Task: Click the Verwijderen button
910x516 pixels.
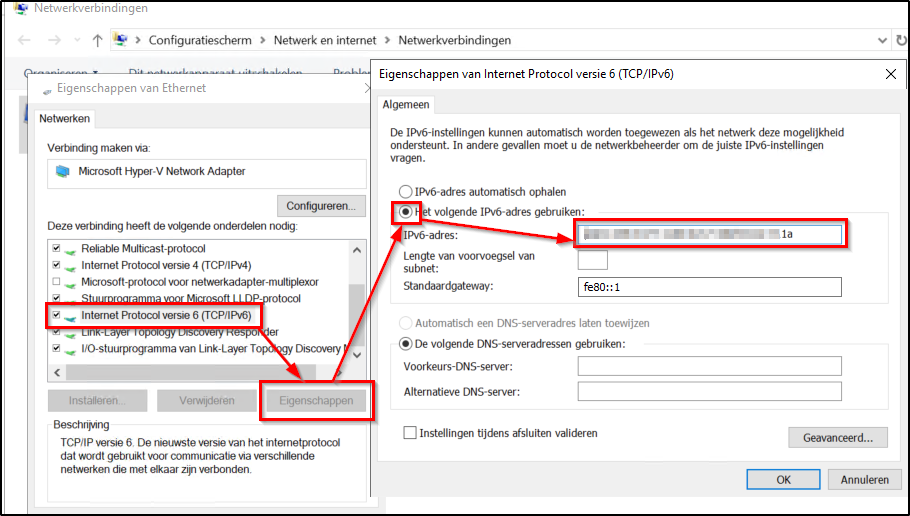Action: tap(207, 400)
